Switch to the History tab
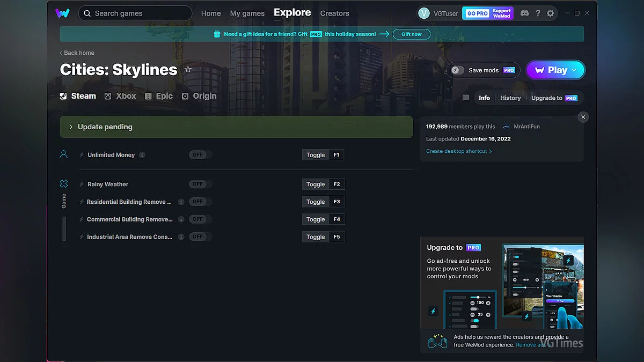The width and height of the screenshot is (644, 362). click(510, 98)
